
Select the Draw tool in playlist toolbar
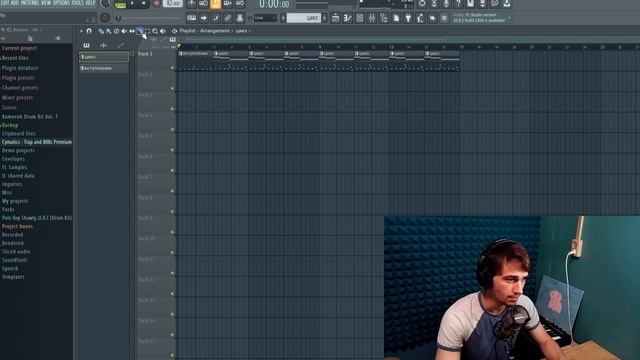[x=101, y=31]
